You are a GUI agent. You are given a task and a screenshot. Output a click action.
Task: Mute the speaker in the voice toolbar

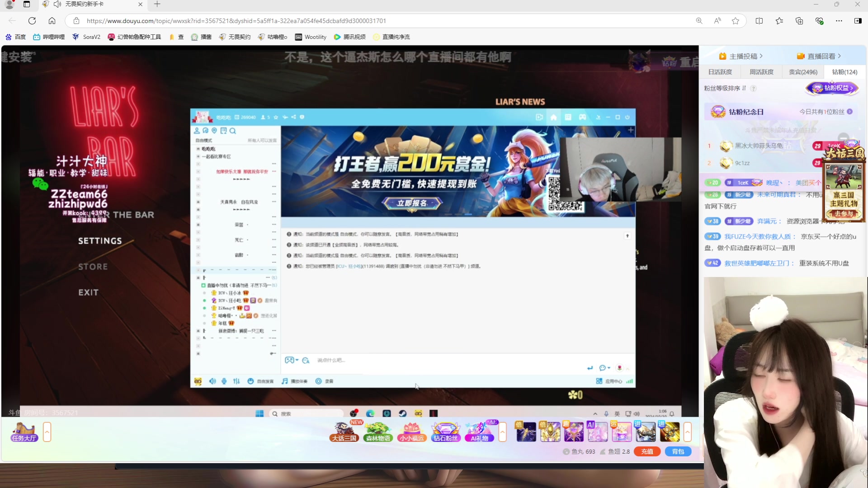tap(212, 381)
